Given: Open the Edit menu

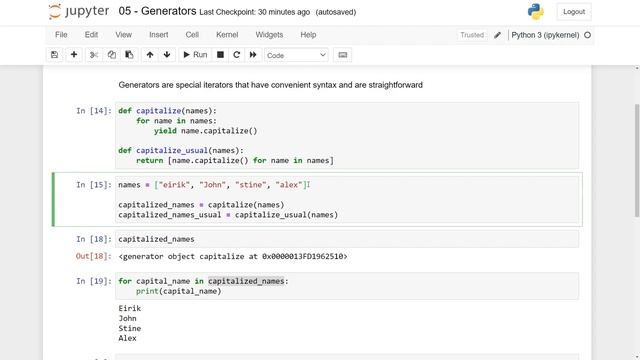Looking at the screenshot, I should tap(91, 35).
